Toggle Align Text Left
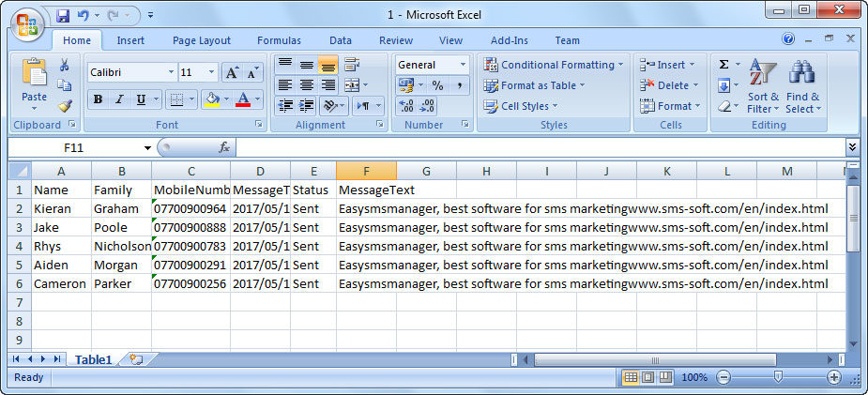Viewport: 868px width, 395px height. [285, 85]
